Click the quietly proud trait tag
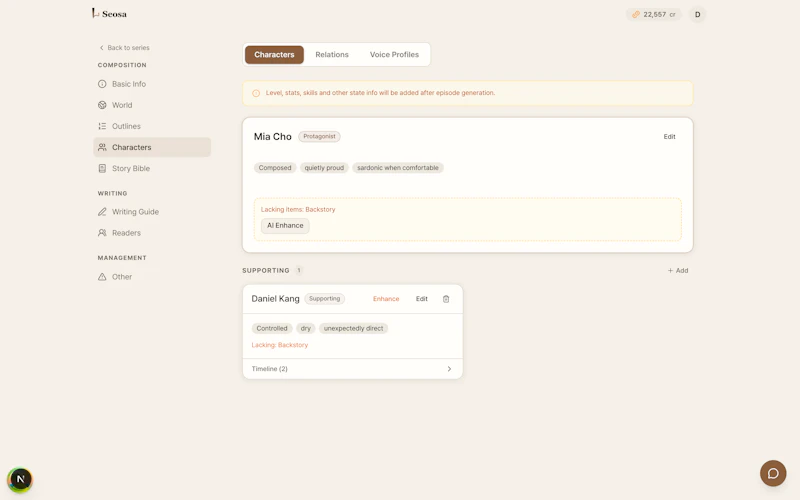 324,167
